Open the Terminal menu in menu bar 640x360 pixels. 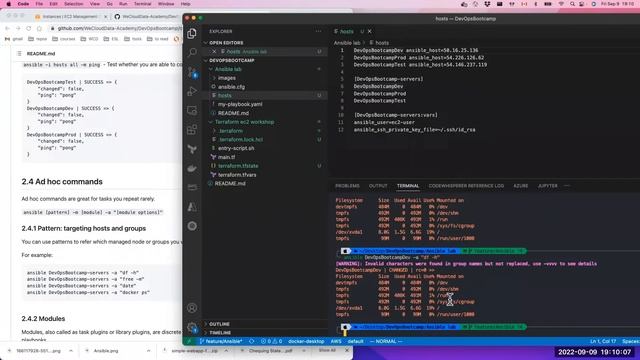pyautogui.click(x=142, y=4)
